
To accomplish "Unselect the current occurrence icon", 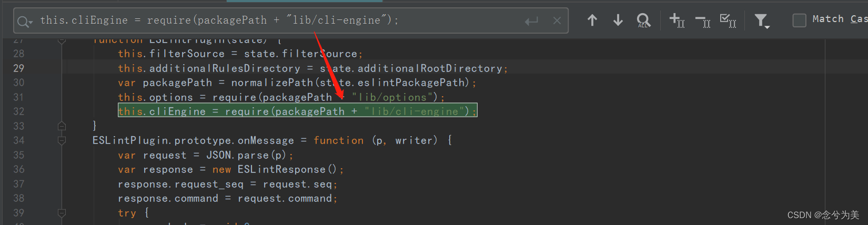I will click(703, 21).
